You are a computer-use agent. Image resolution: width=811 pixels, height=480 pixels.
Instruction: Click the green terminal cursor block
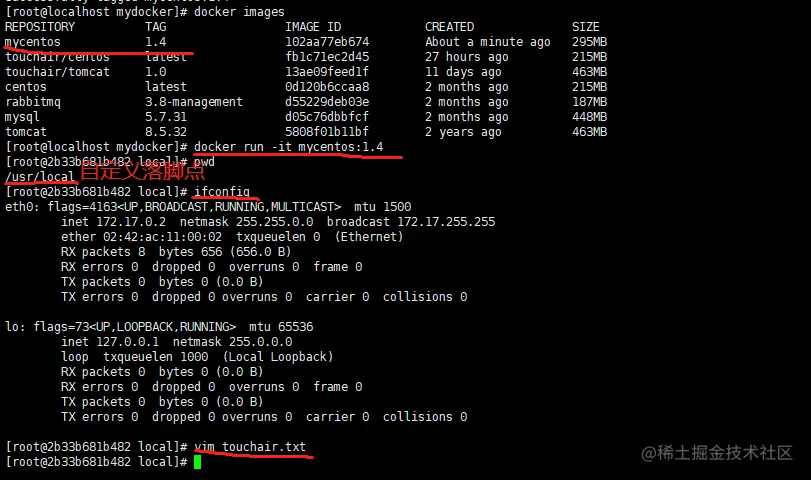[198, 462]
